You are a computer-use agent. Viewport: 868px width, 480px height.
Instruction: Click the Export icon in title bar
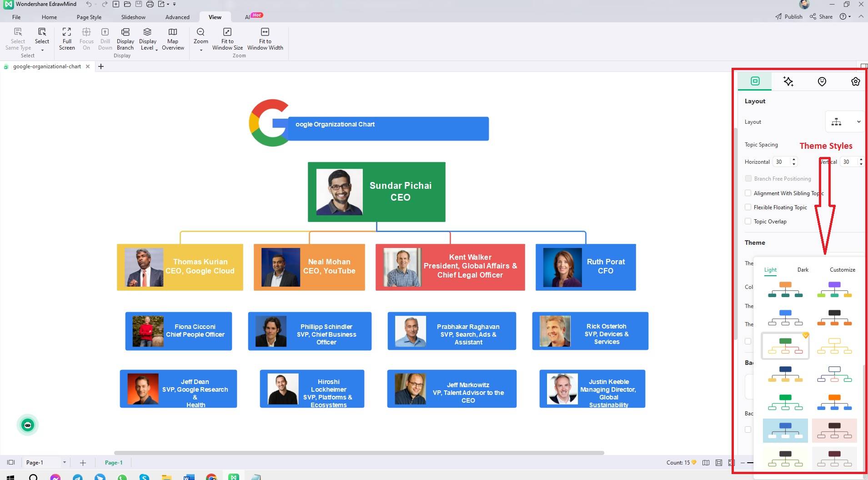pos(161,4)
